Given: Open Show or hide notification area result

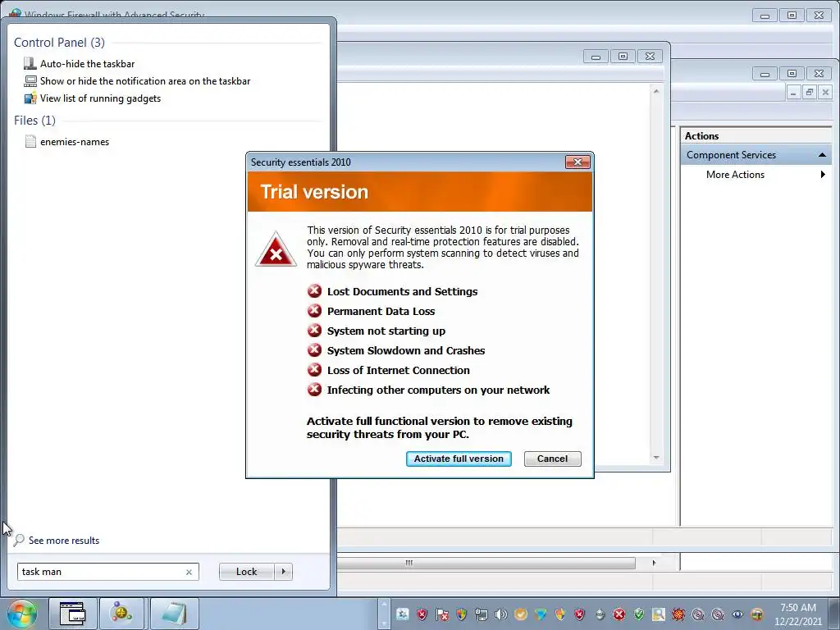Looking at the screenshot, I should point(145,81).
